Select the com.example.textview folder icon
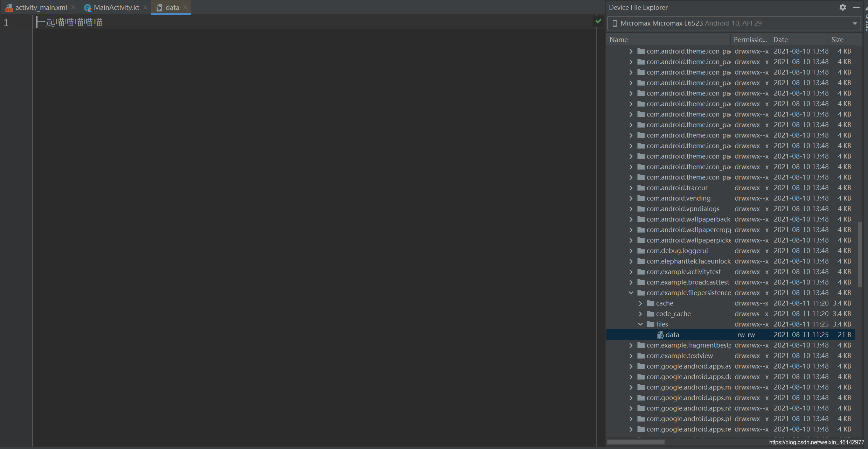The width and height of the screenshot is (868, 449). point(641,356)
